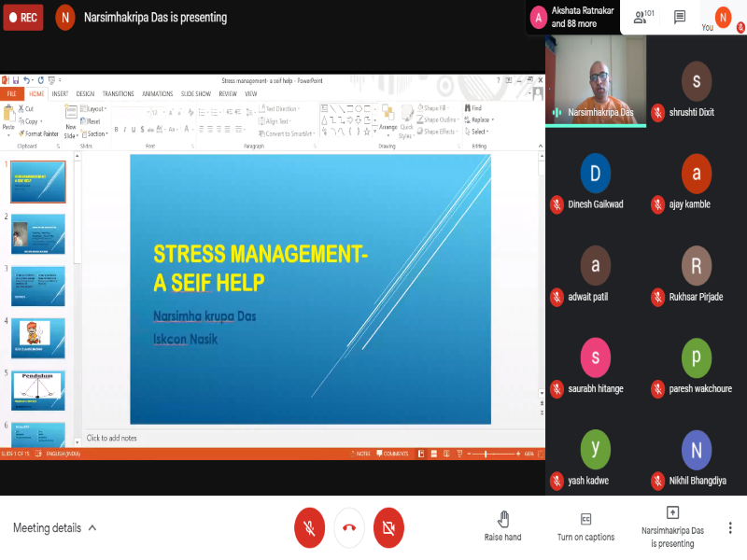Image resolution: width=747 pixels, height=560 pixels.
Task: Click the Raise hand icon
Action: click(x=502, y=519)
